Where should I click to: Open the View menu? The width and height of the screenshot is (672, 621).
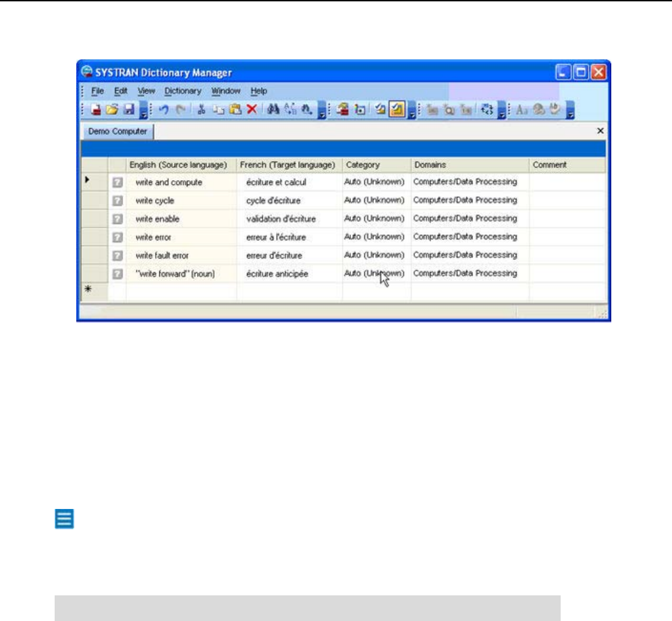[x=146, y=91]
